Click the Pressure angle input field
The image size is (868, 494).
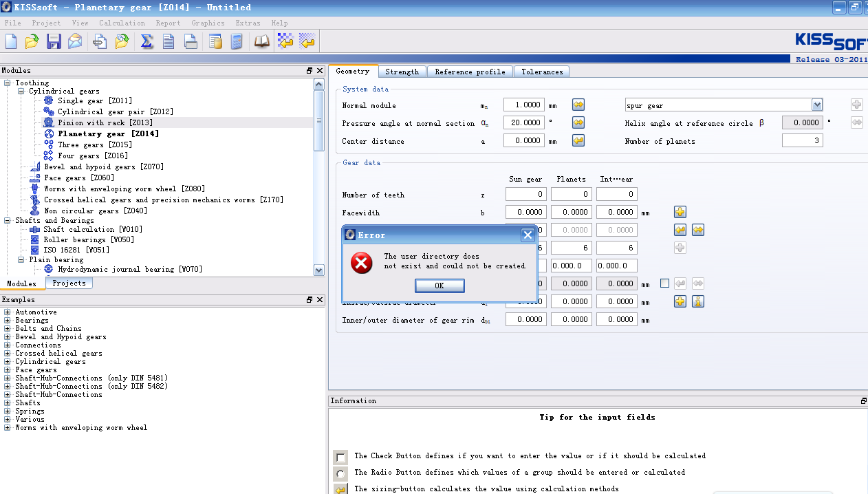tap(524, 122)
